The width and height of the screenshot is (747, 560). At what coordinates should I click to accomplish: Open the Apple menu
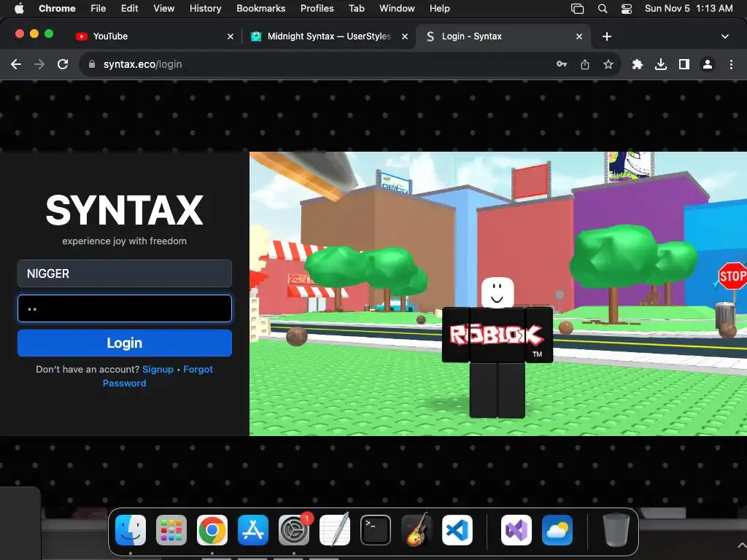(x=19, y=9)
